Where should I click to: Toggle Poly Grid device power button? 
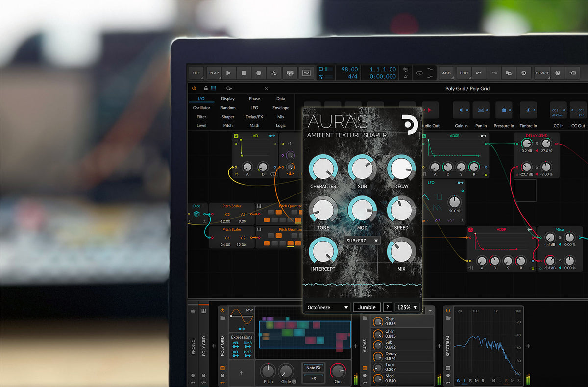click(x=222, y=311)
